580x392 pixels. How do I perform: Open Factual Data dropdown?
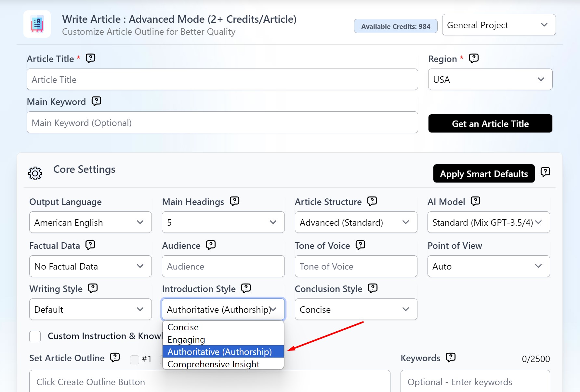[x=90, y=266]
